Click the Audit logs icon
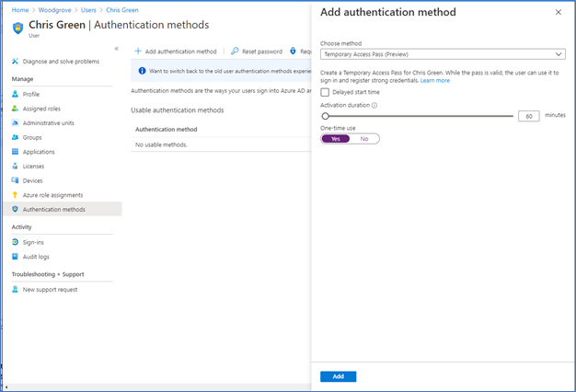This screenshot has height=392, width=576. coord(15,257)
